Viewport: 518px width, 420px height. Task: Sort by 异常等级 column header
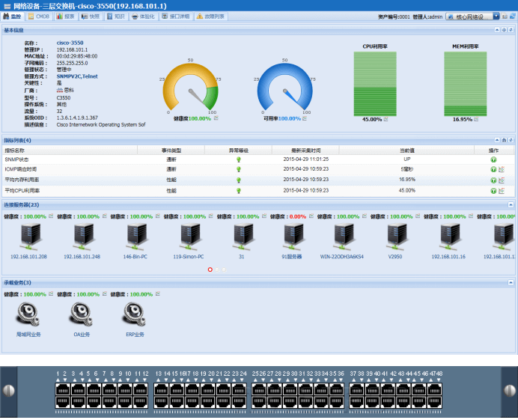[239, 150]
